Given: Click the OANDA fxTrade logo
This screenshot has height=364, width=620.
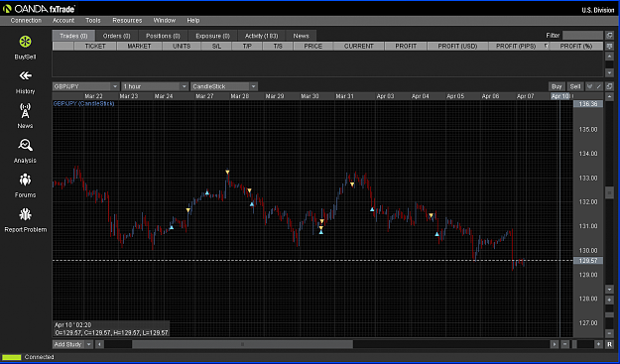Looking at the screenshot, I should point(39,8).
